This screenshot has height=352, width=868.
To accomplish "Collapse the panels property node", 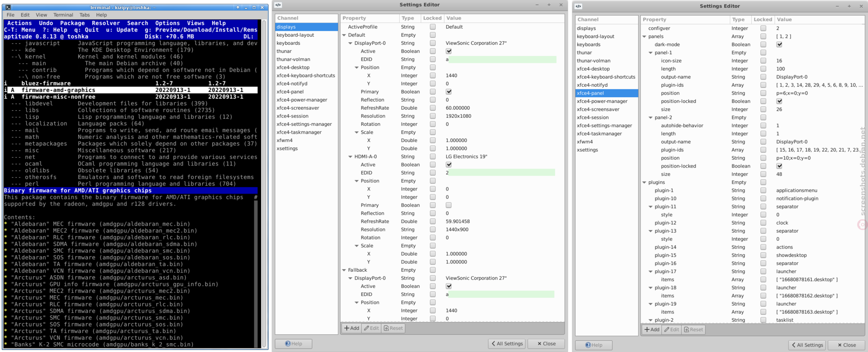I will (x=644, y=36).
